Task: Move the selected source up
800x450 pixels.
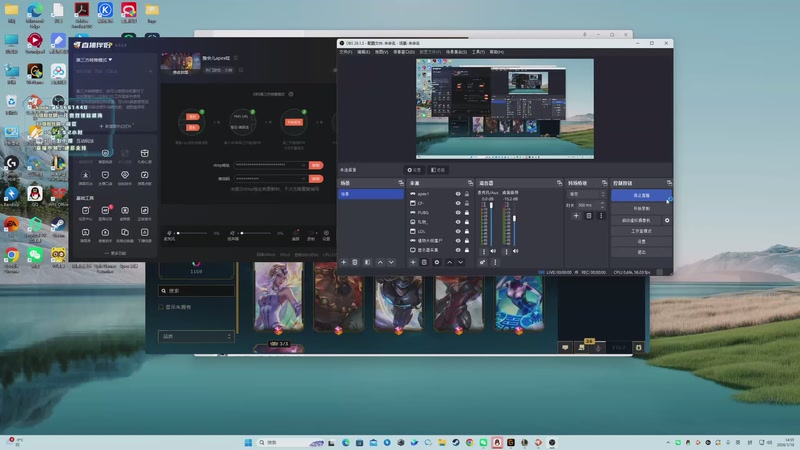Action: [449, 262]
